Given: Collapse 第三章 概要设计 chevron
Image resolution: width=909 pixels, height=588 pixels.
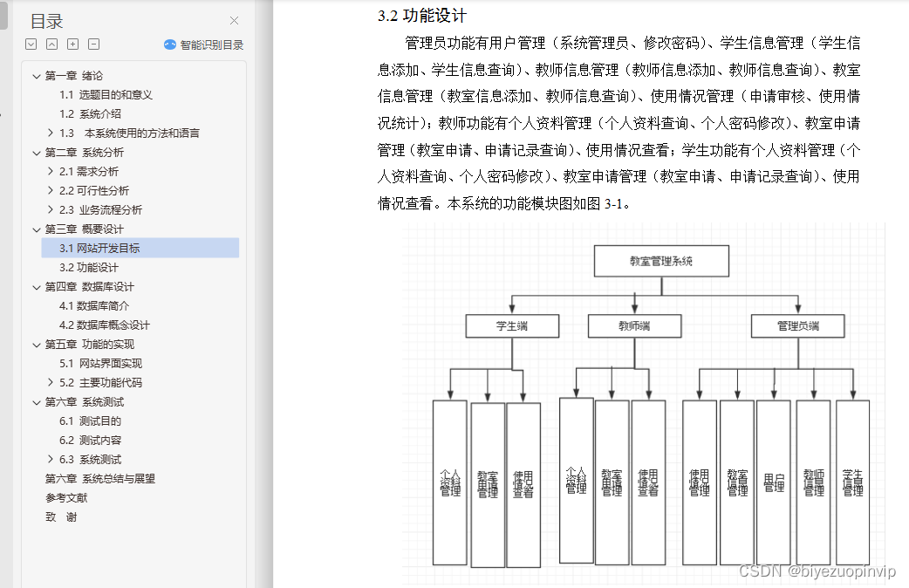Looking at the screenshot, I should pyautogui.click(x=37, y=229).
